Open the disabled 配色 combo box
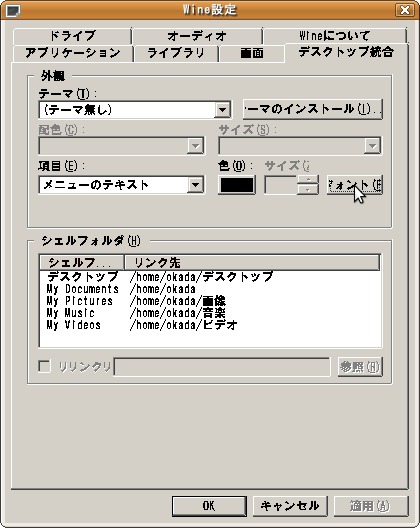 point(122,146)
